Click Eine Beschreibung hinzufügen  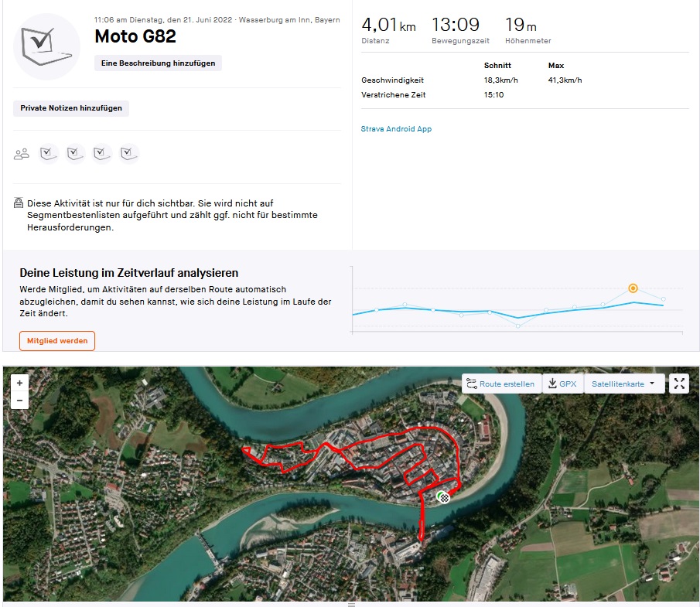coord(158,63)
